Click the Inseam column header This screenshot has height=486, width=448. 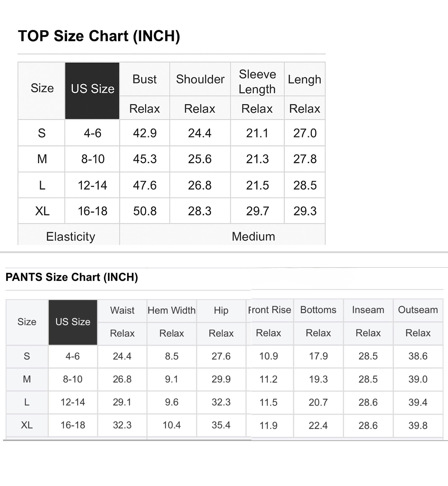[368, 310]
